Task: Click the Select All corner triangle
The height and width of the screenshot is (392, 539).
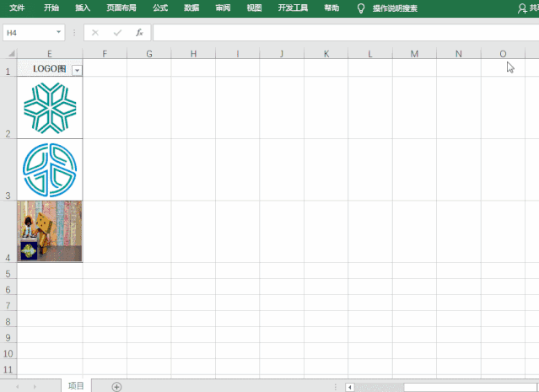Action: point(10,54)
